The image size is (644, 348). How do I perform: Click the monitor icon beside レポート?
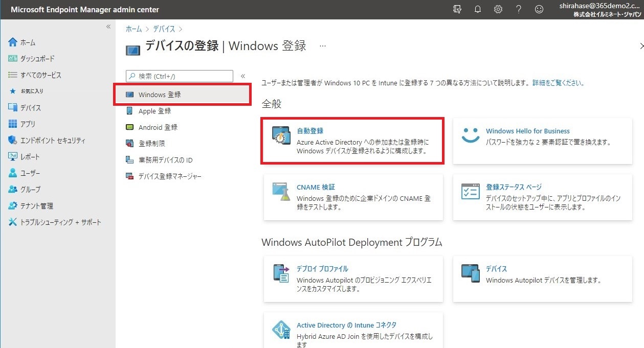[13, 157]
